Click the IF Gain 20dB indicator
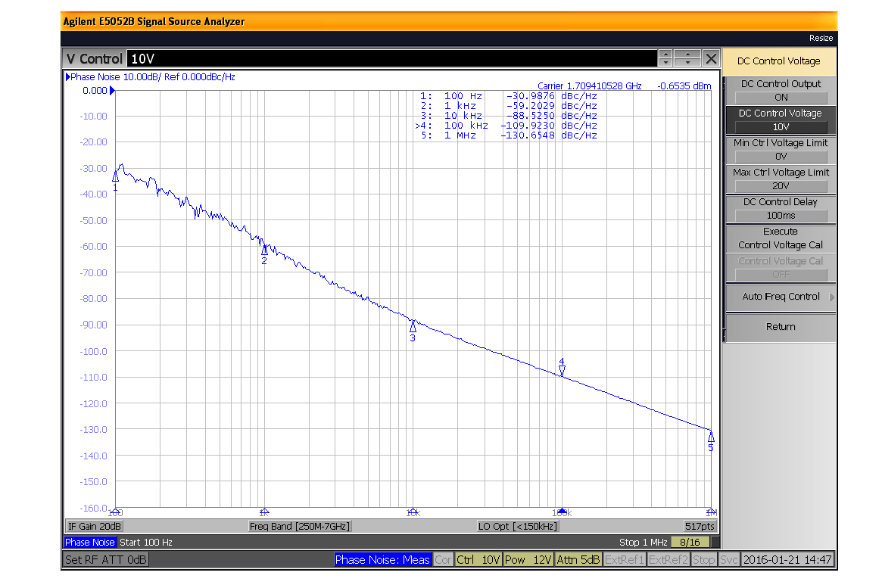882x588 pixels. [94, 526]
